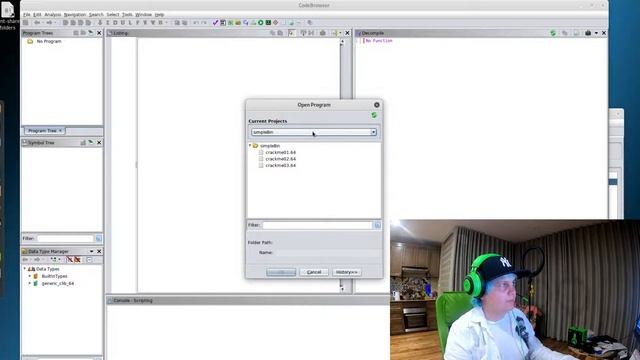Click the navigate-by-data D icon
640x360 pixels.
[115, 23]
